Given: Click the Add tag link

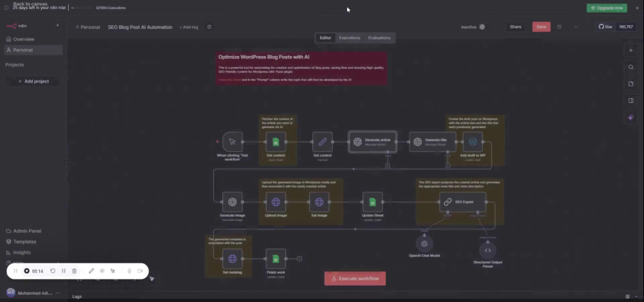Looking at the screenshot, I should pyautogui.click(x=189, y=27).
